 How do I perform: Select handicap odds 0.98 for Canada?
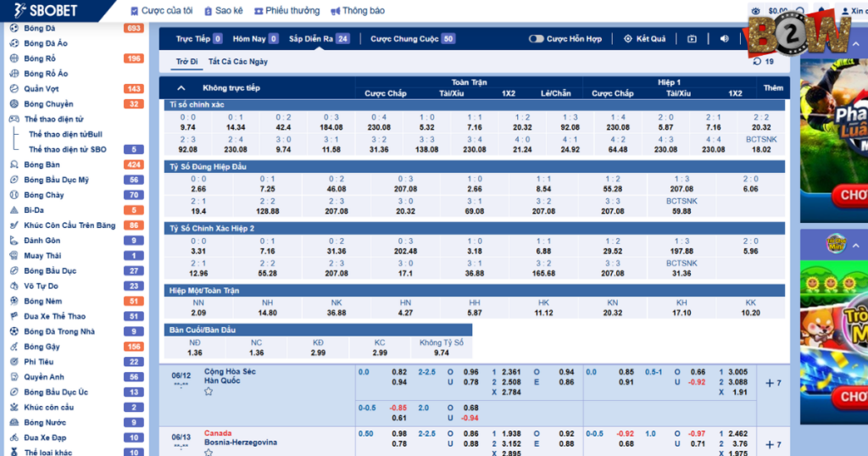point(399,433)
